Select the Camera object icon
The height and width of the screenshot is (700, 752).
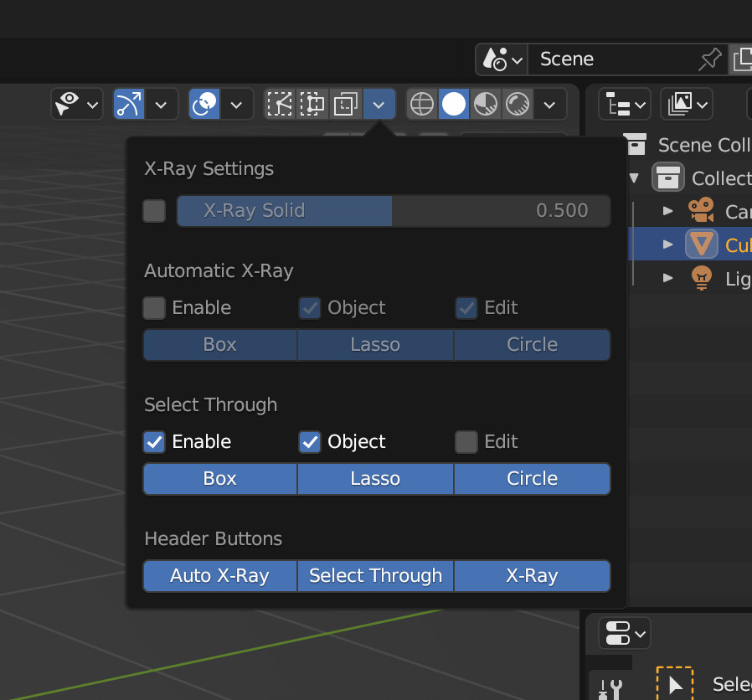tap(701, 210)
